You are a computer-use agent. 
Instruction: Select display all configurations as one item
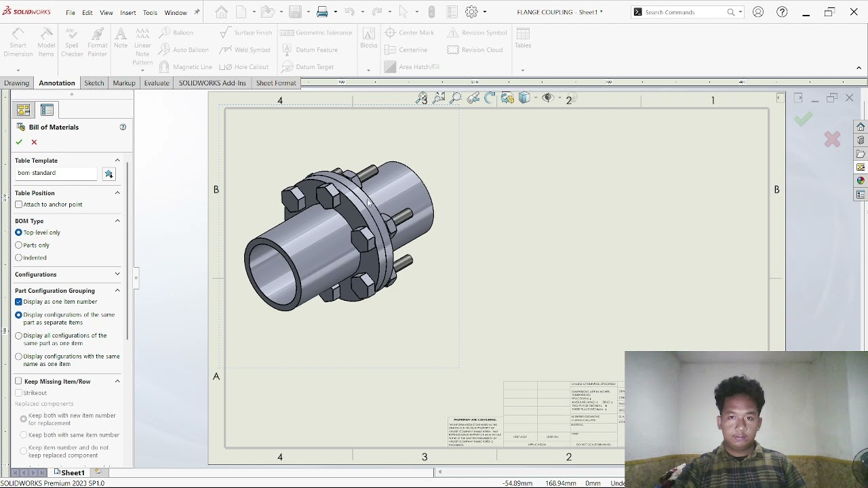(x=19, y=335)
